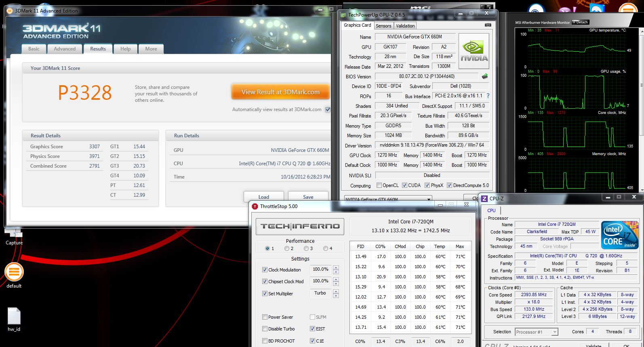
Task: Click the Intel Core i7 logo in CPU-Z
Action: click(x=619, y=234)
